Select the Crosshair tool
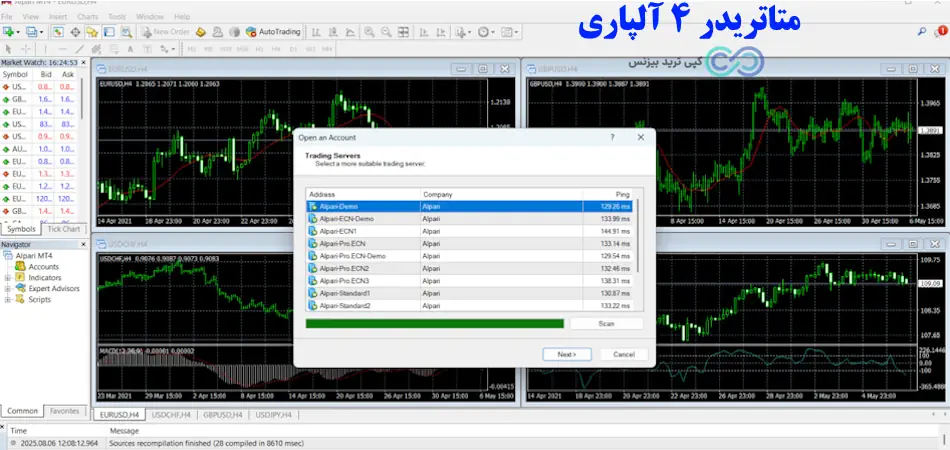This screenshot has width=950, height=450. 25,48
